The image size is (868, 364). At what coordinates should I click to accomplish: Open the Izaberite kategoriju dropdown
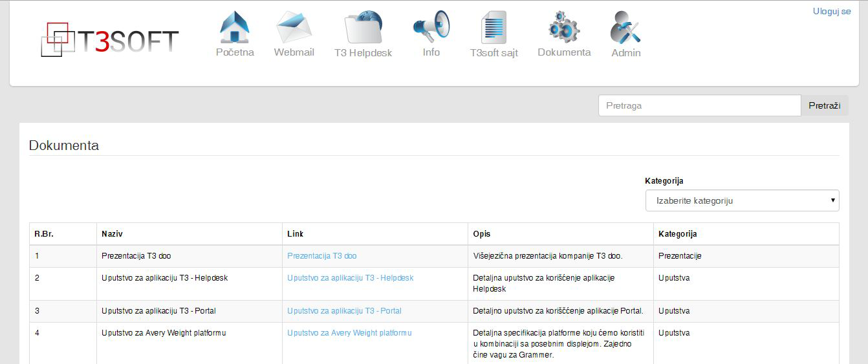coord(742,200)
